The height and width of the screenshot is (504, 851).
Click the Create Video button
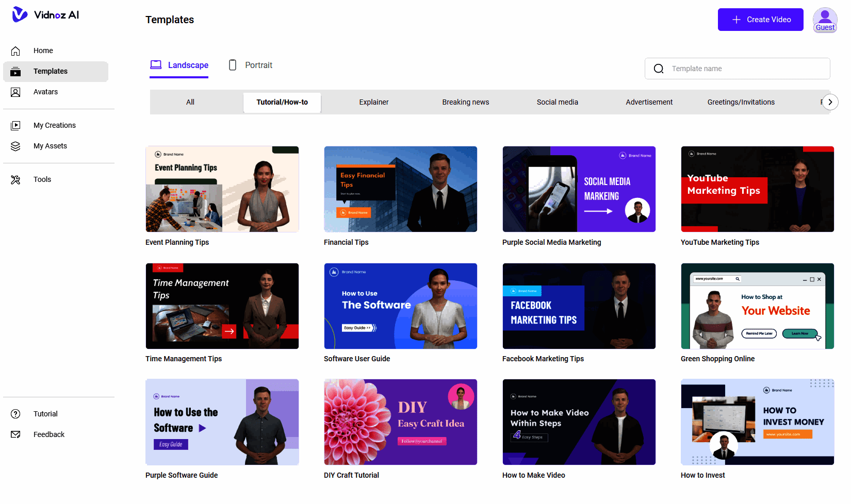tap(760, 19)
